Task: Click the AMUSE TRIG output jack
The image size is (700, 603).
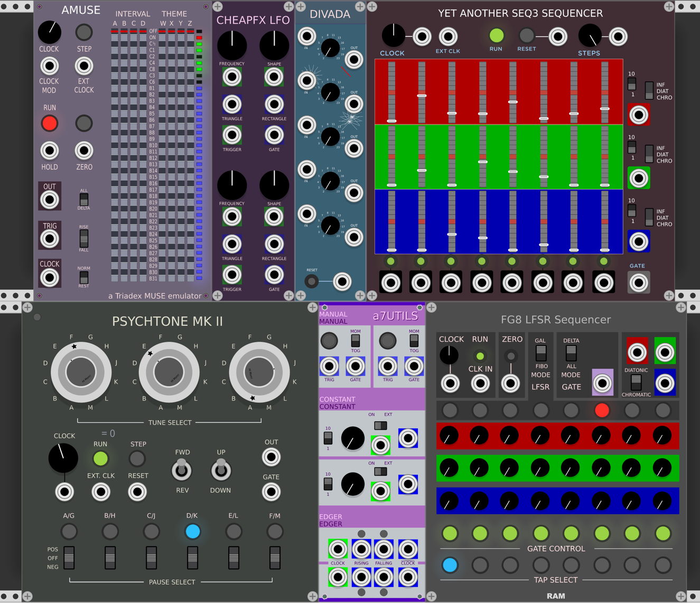Action: 50,239
